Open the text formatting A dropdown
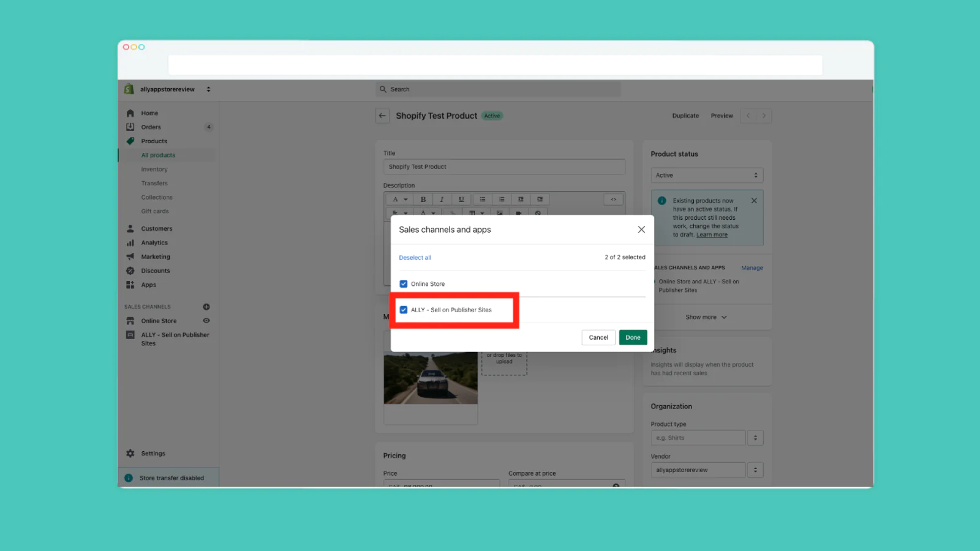This screenshot has width=980, height=551. click(399, 200)
